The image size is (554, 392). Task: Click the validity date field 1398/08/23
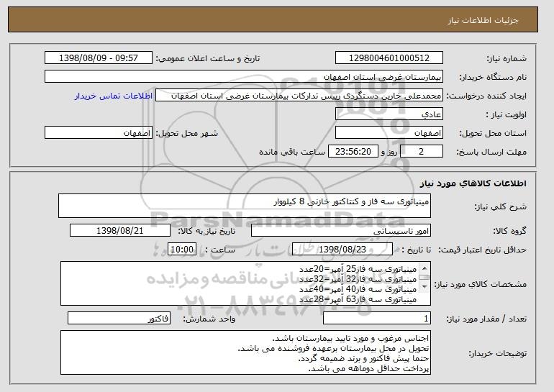click(x=342, y=250)
